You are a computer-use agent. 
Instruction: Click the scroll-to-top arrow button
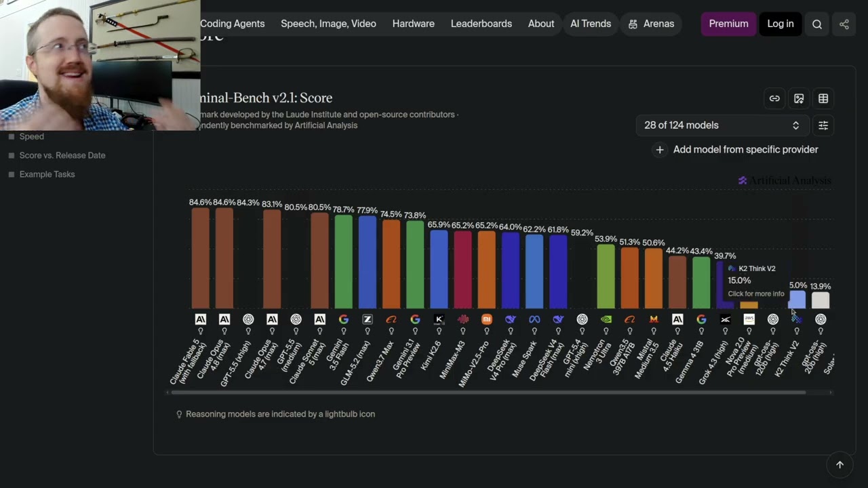click(x=840, y=464)
